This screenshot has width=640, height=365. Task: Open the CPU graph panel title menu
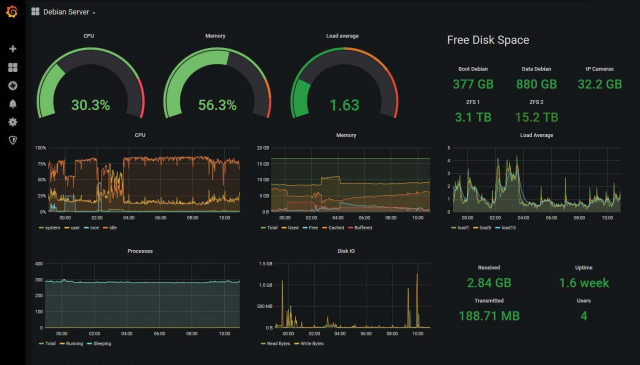(x=140, y=135)
